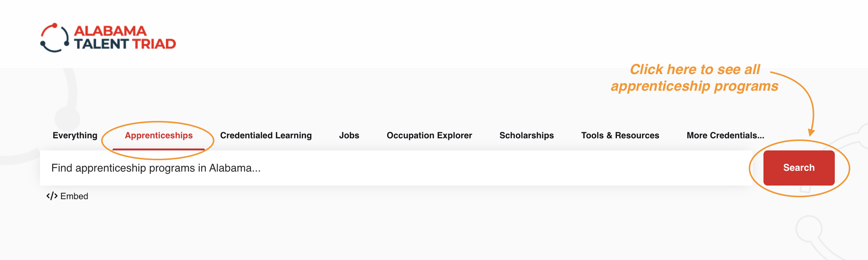868x260 pixels.
Task: Go to the Jobs tab
Action: coord(349,135)
